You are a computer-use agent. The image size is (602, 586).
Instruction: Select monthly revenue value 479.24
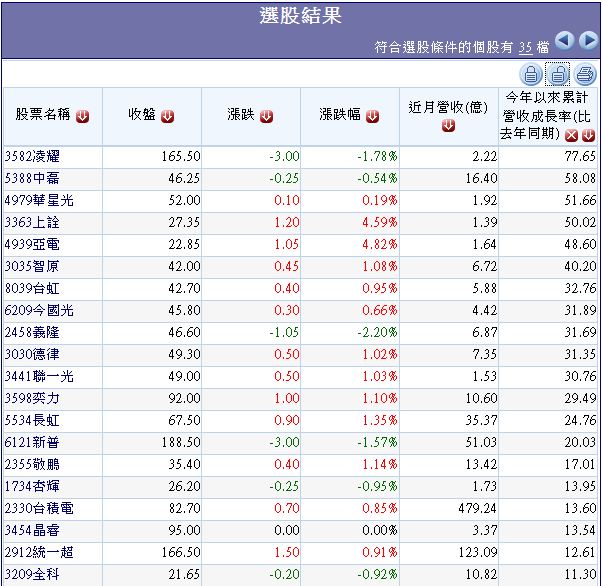click(x=478, y=508)
